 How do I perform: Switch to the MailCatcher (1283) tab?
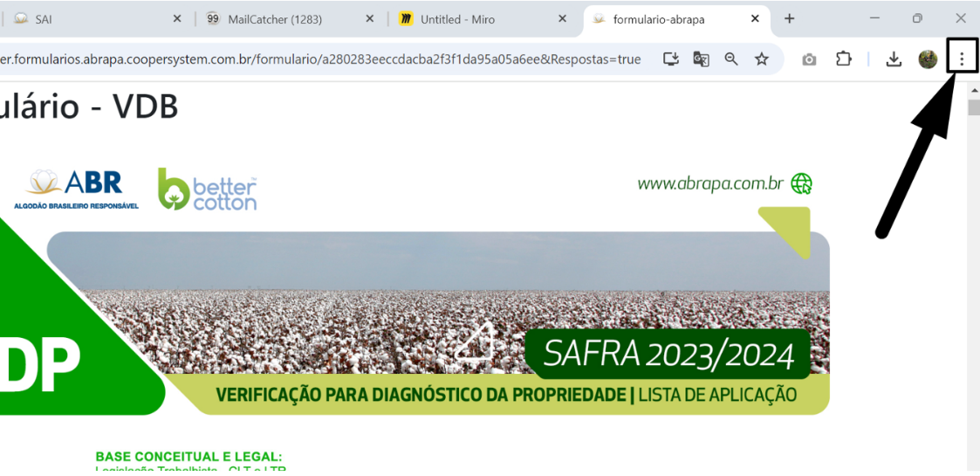pyautogui.click(x=284, y=18)
